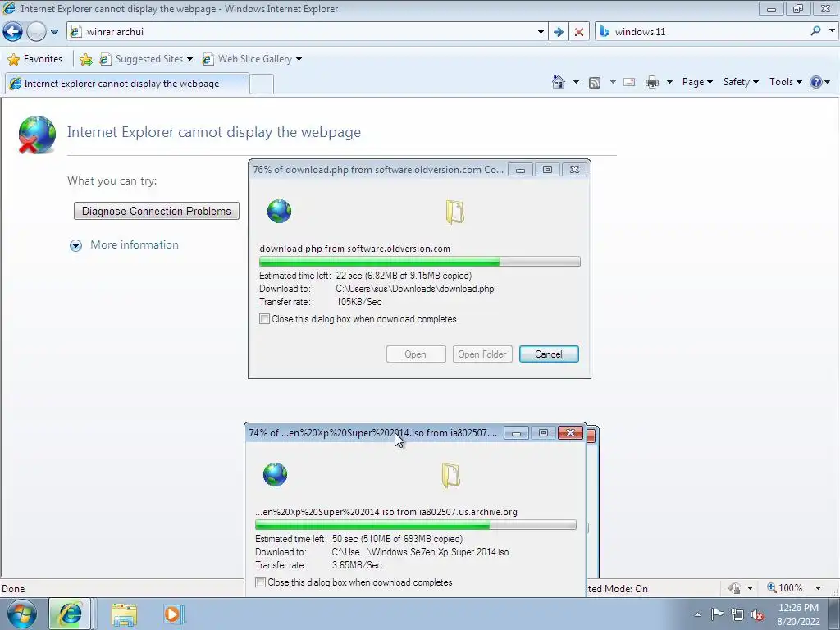
Task: Click the 76% download.php title bar
Action: pyautogui.click(x=377, y=170)
